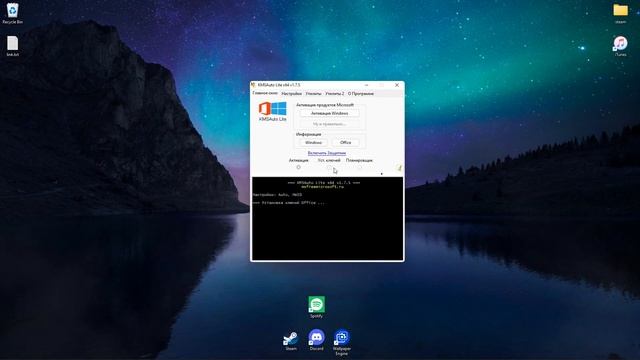
Task: Click the Активация status indicator
Action: [298, 167]
